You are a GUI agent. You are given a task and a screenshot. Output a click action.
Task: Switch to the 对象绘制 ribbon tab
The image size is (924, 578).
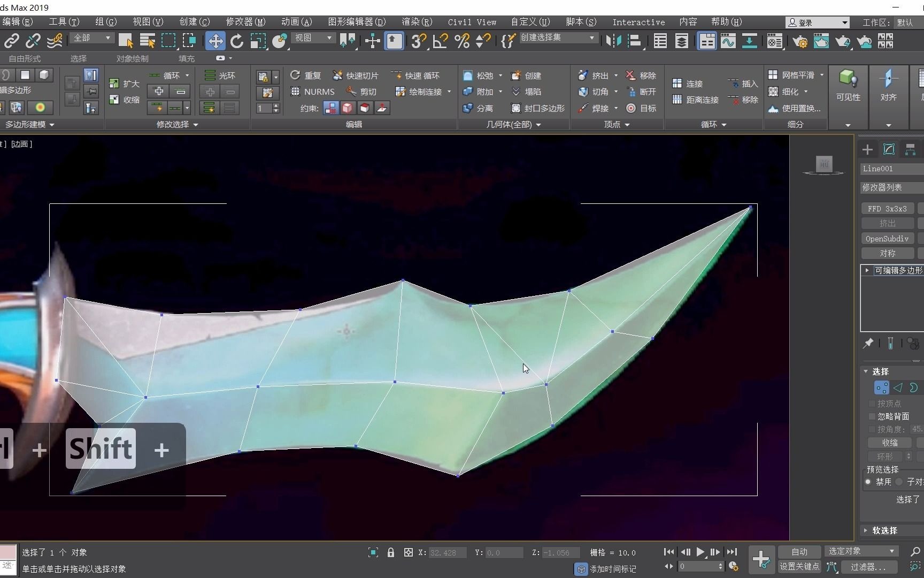[133, 58]
